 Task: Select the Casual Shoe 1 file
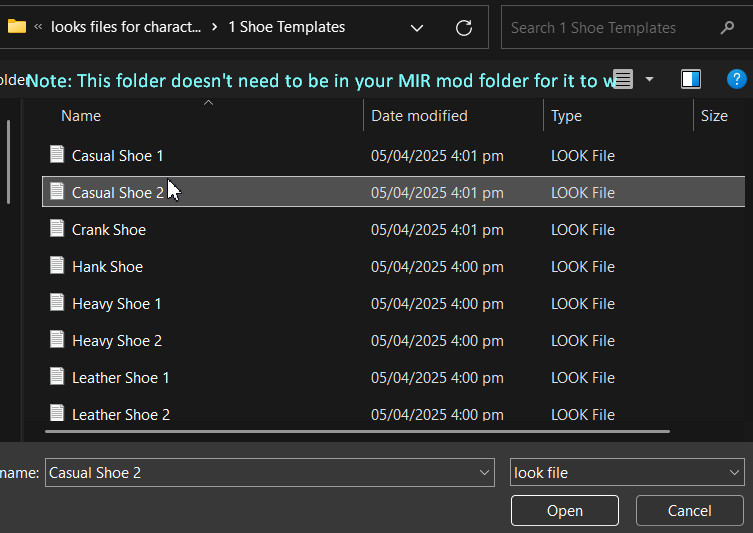click(117, 156)
